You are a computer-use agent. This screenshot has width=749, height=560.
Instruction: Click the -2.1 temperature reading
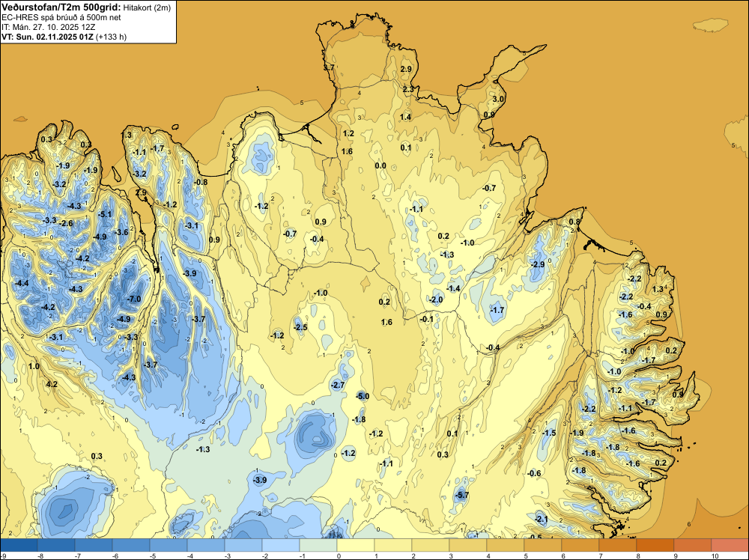point(541,519)
